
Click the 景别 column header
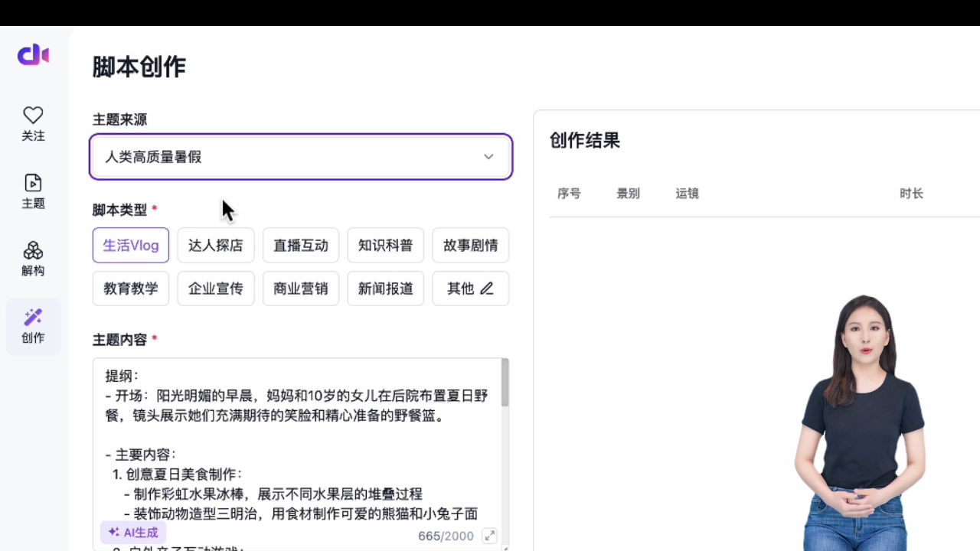coord(628,194)
